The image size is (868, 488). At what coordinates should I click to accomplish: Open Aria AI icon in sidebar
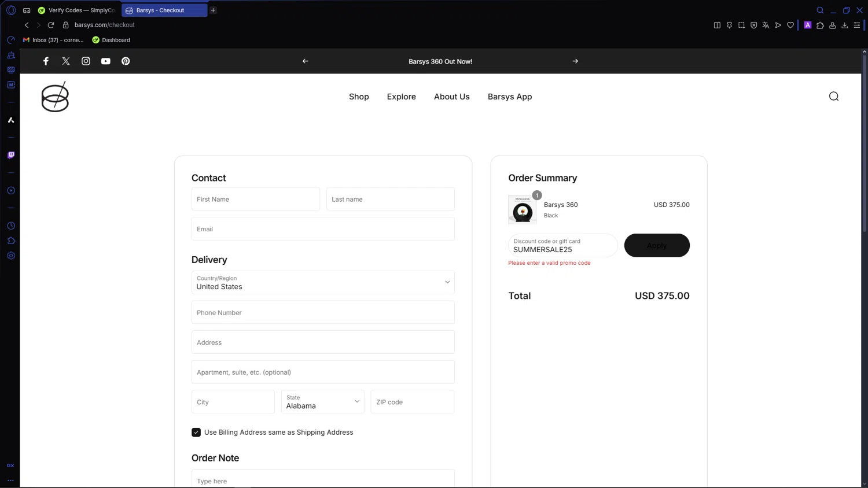(11, 120)
